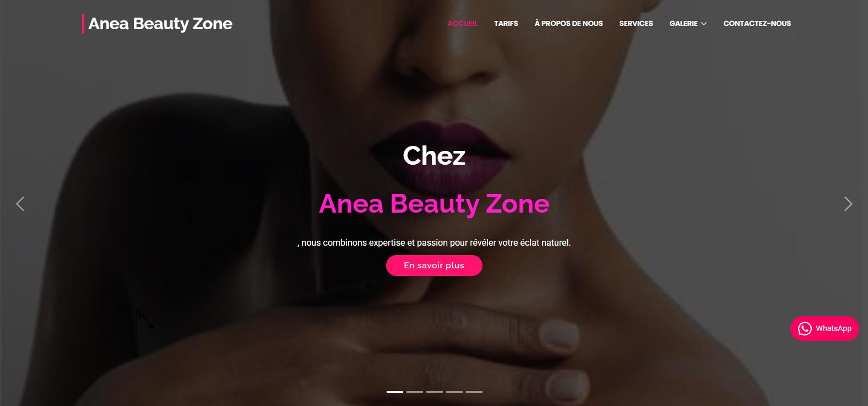Go to the previous slide with the left arrow
The height and width of the screenshot is (406, 868).
pyautogui.click(x=20, y=204)
